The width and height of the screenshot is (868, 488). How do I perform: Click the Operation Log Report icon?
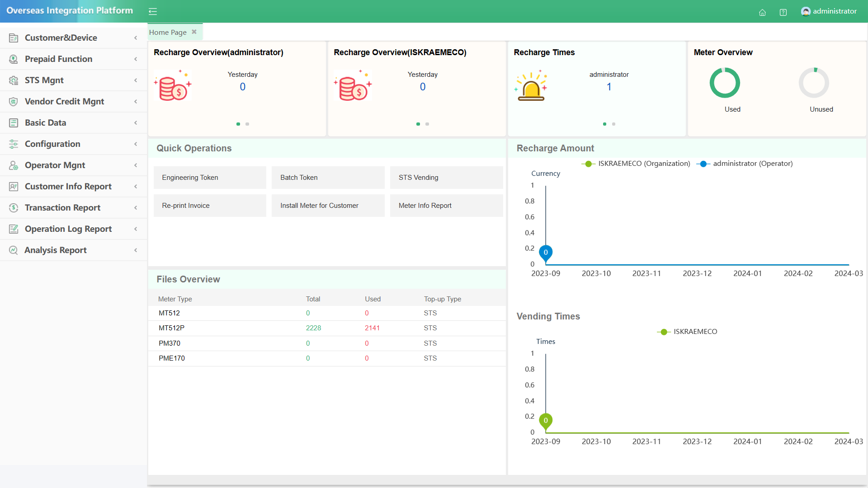coord(14,229)
